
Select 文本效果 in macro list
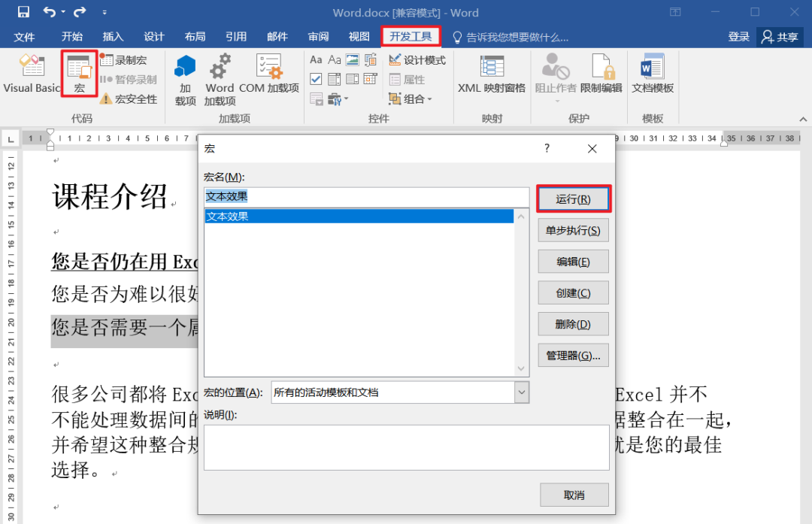pos(359,217)
